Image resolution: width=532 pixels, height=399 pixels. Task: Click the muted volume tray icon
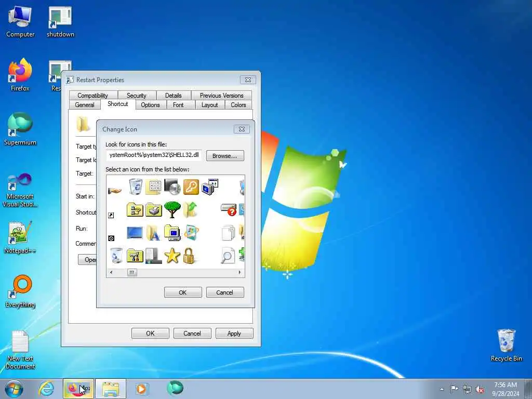(480, 390)
